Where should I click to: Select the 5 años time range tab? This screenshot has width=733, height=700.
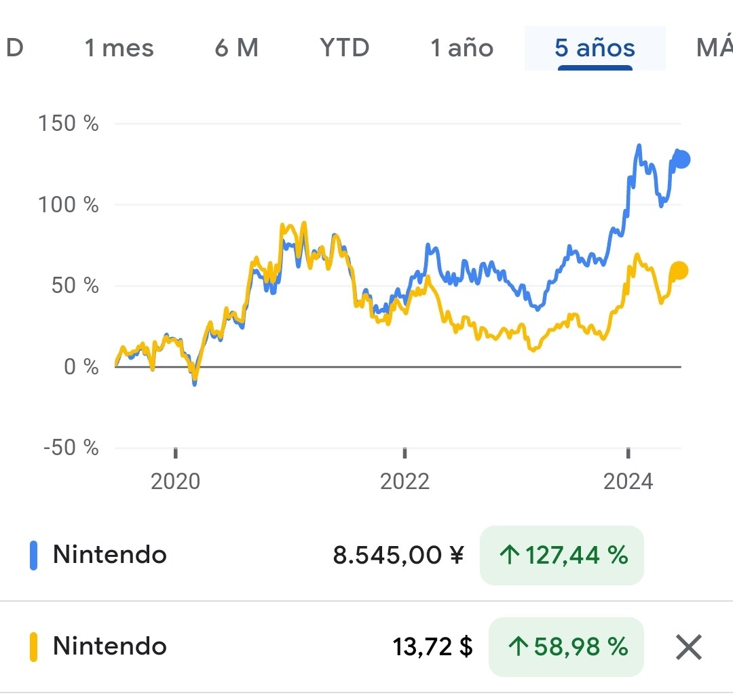click(x=595, y=48)
